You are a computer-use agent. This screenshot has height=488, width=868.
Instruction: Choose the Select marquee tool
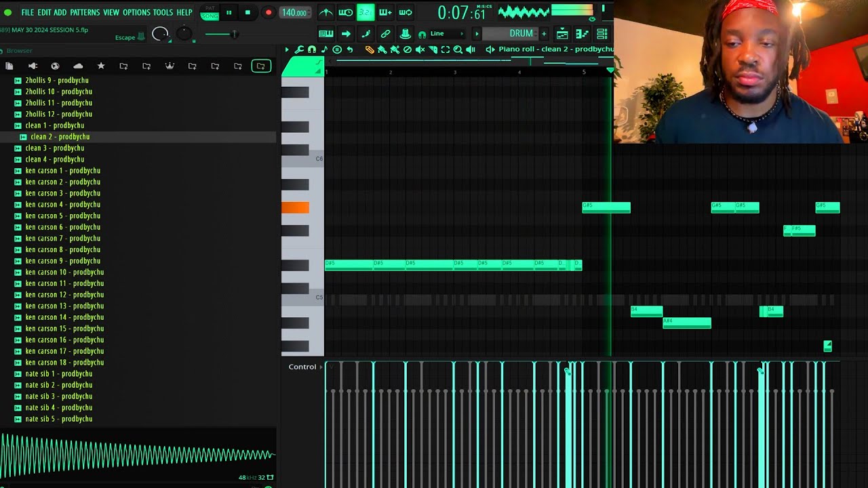[x=446, y=49]
